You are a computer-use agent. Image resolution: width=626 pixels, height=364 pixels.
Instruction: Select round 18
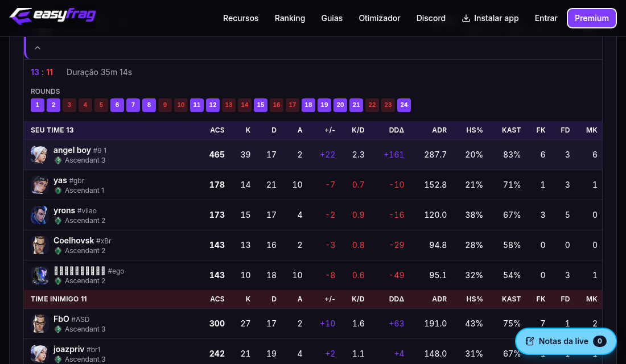[308, 105]
